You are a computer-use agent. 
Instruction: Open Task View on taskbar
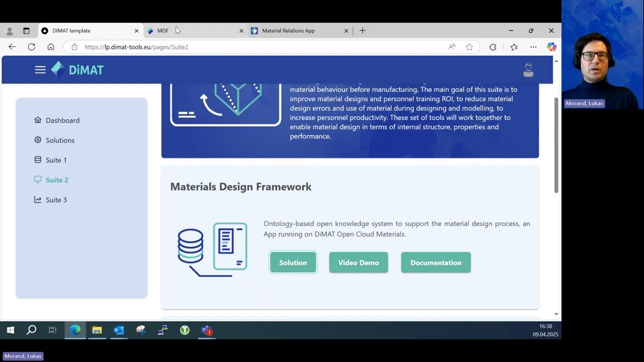[x=53, y=330]
